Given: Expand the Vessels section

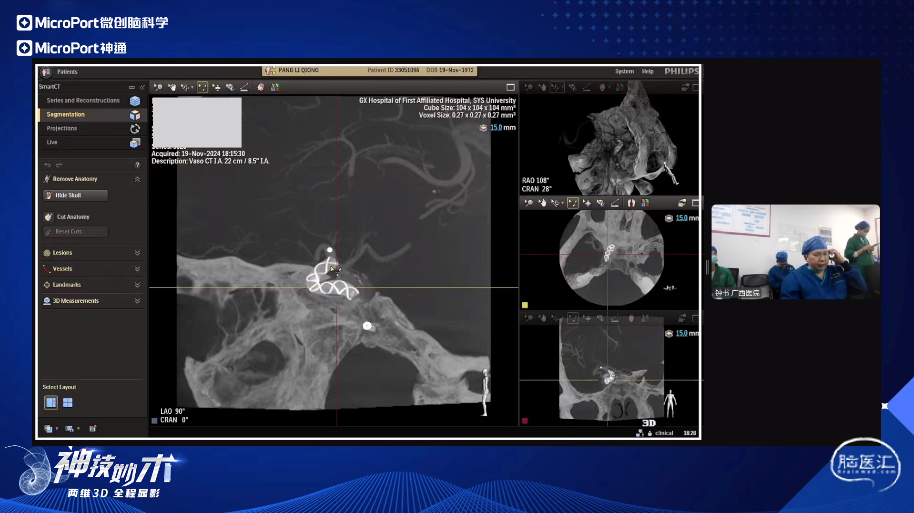Looking at the screenshot, I should (x=138, y=269).
